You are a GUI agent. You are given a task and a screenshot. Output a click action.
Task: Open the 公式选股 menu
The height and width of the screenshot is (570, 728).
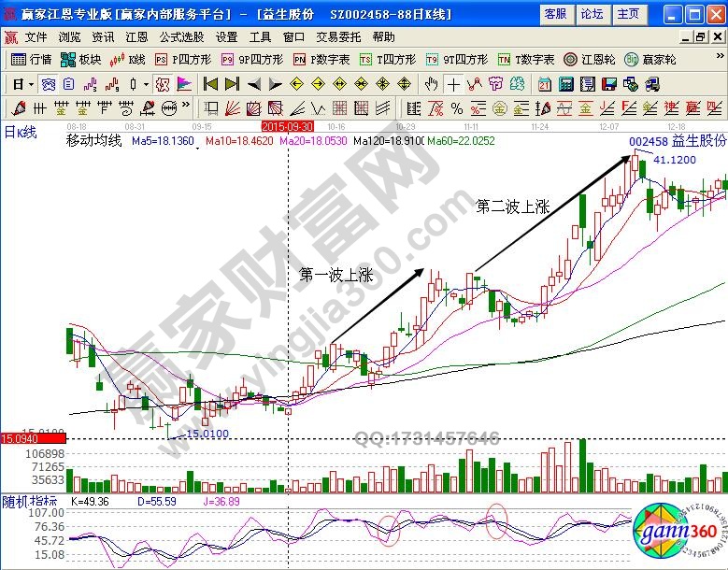click(181, 37)
